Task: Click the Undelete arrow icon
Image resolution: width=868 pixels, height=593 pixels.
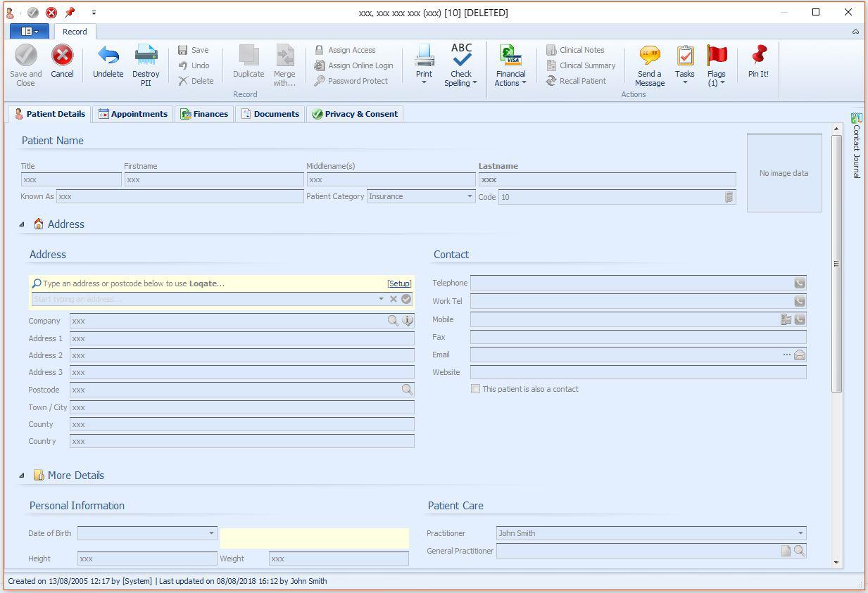Action: point(108,56)
